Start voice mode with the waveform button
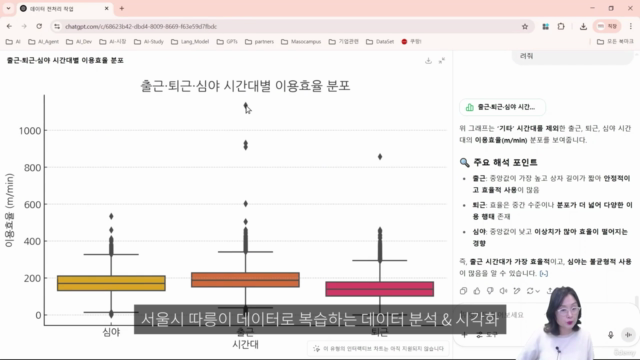The width and height of the screenshot is (640, 360). coord(628,335)
